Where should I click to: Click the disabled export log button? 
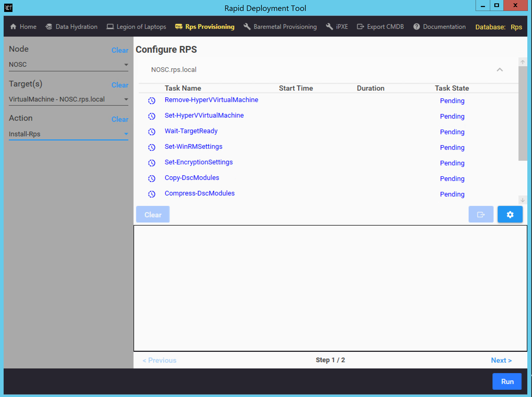(x=481, y=214)
